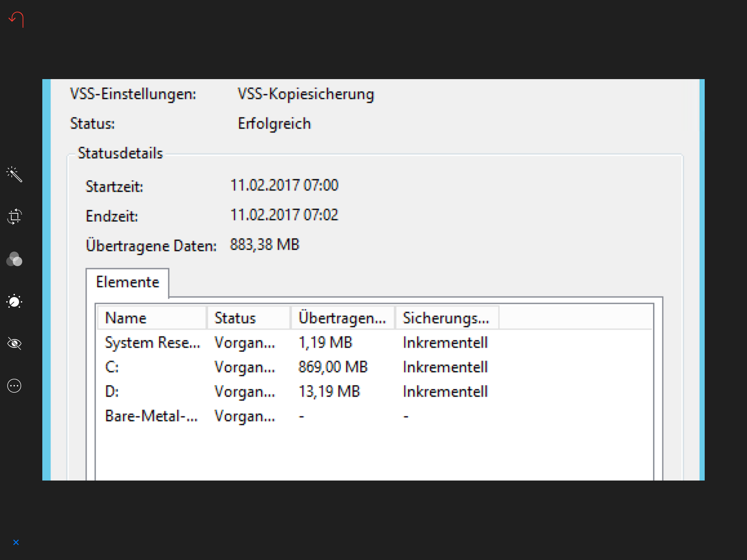Sort by the Name column header

(x=152, y=318)
